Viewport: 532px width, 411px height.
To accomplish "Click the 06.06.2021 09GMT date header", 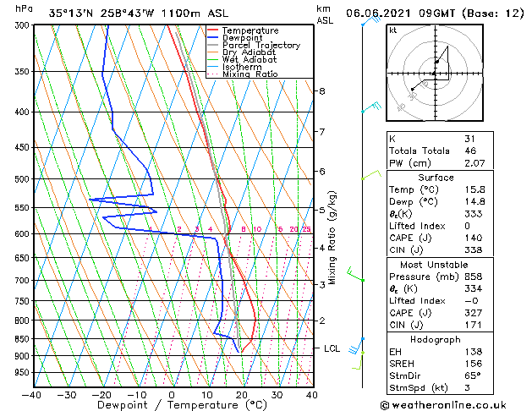I will point(400,14).
